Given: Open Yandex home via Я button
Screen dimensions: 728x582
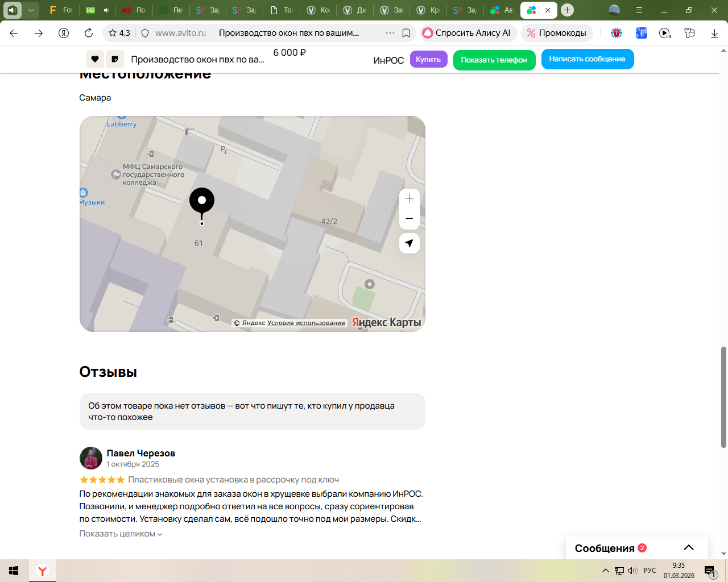Looking at the screenshot, I should (x=64, y=33).
